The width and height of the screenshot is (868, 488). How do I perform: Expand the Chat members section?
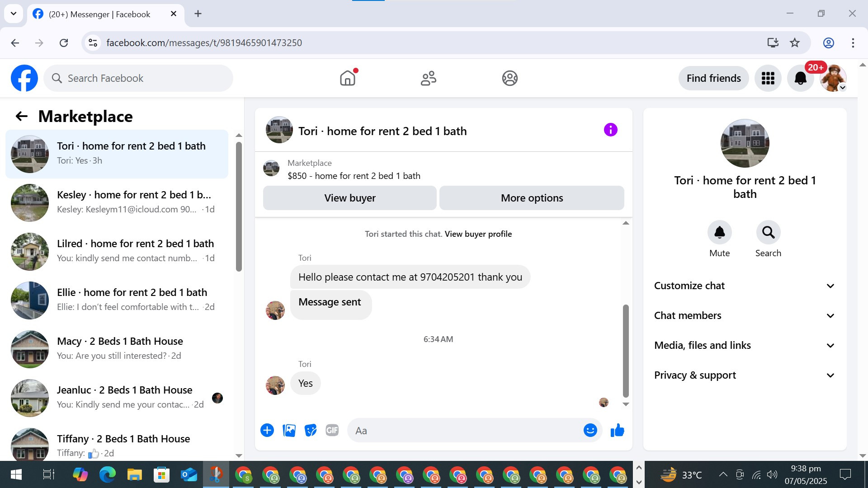745,316
